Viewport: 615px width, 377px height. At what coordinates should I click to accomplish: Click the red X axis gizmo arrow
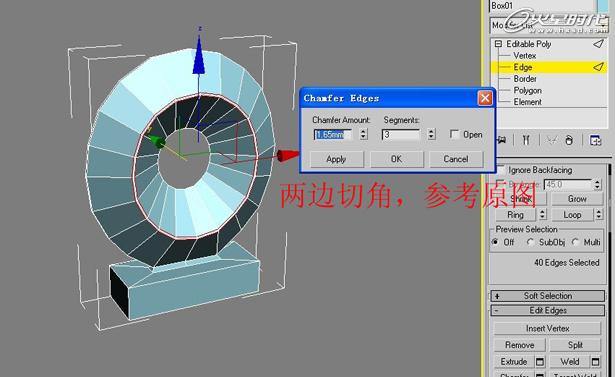point(288,155)
